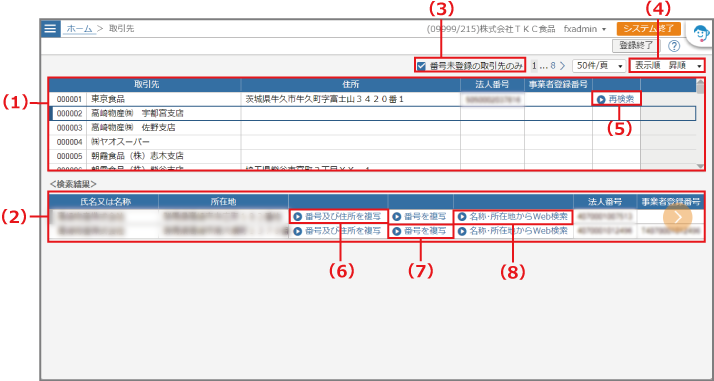Image resolution: width=714 pixels, height=381 pixels.
Task: Click the help question mark icon
Action: tap(674, 46)
